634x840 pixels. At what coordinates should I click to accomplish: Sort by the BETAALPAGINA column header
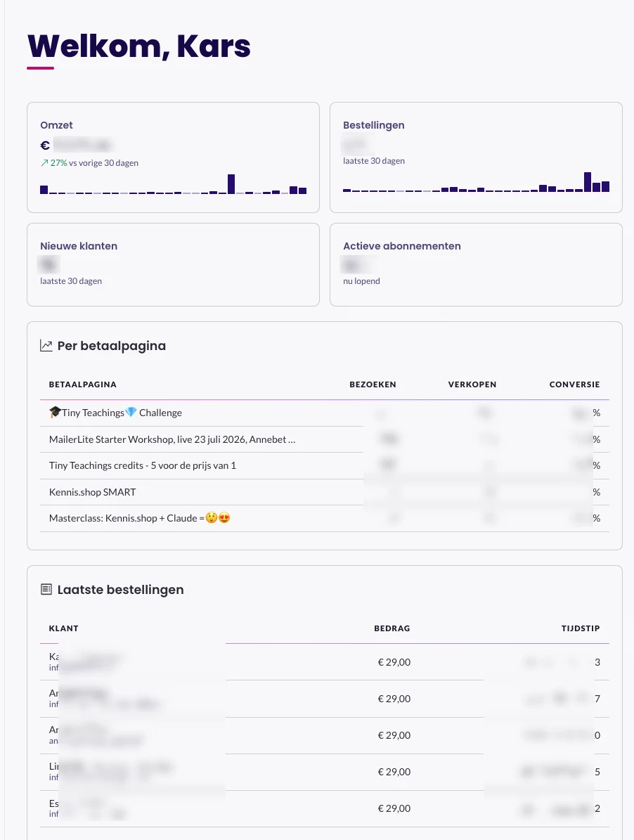click(82, 384)
